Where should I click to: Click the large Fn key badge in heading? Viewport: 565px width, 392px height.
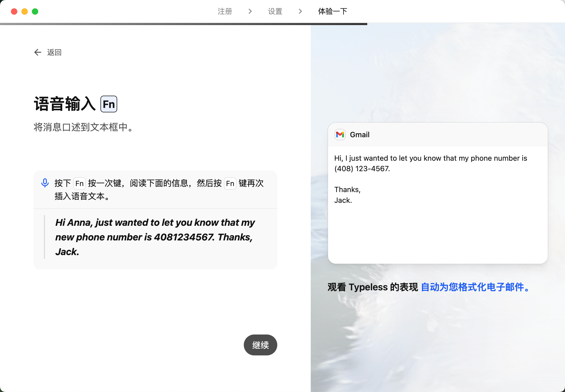pyautogui.click(x=109, y=104)
